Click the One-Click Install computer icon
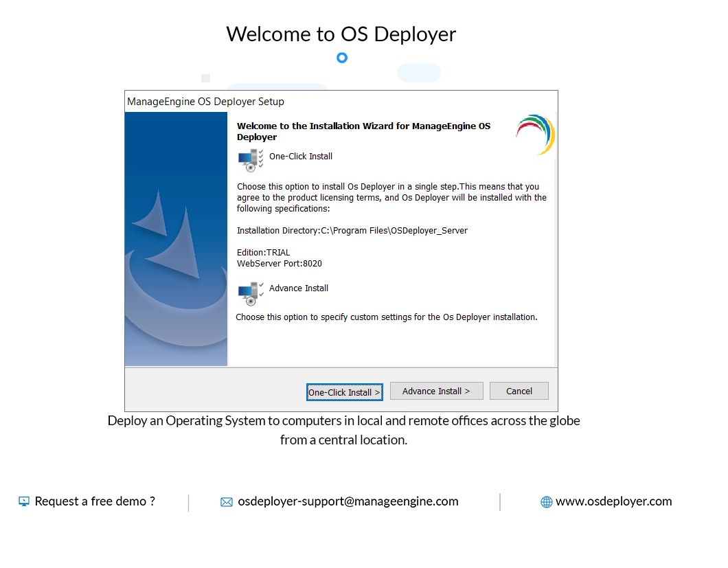This screenshot has height=568, width=728. coord(249,159)
